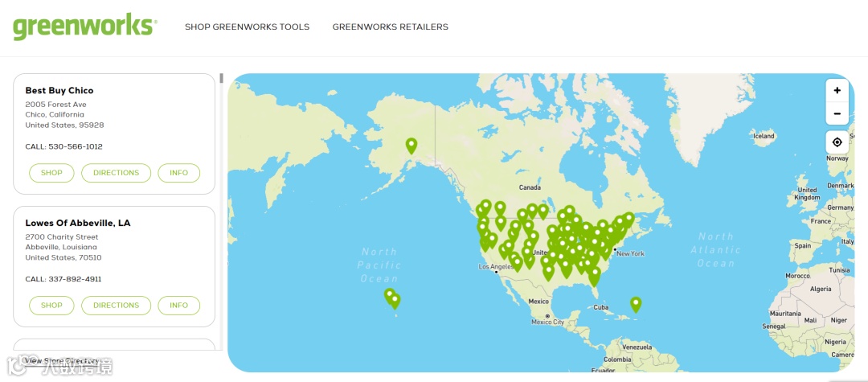Image resolution: width=868 pixels, height=382 pixels.
Task: Click the Greenworks logo
Action: click(85, 27)
